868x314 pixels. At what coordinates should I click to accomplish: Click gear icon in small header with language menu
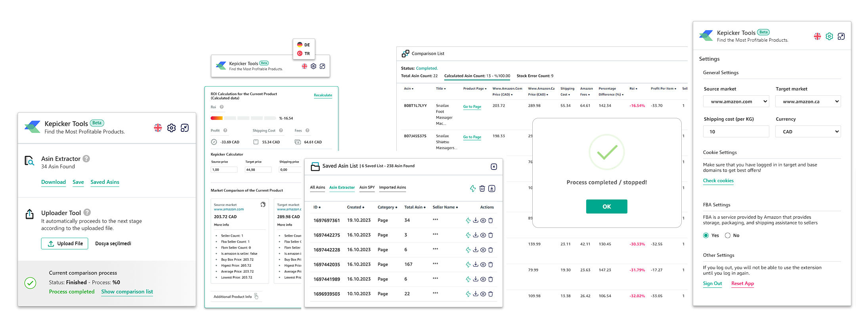(314, 66)
